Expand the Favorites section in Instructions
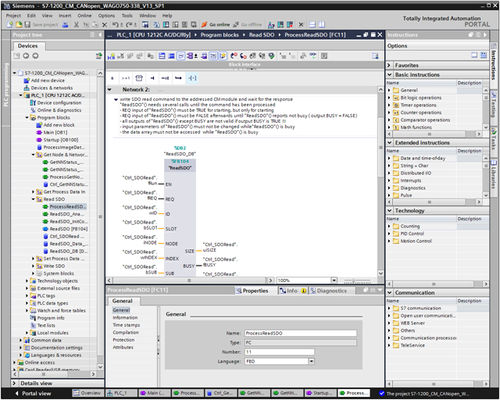The width and height of the screenshot is (500, 400). click(x=389, y=65)
